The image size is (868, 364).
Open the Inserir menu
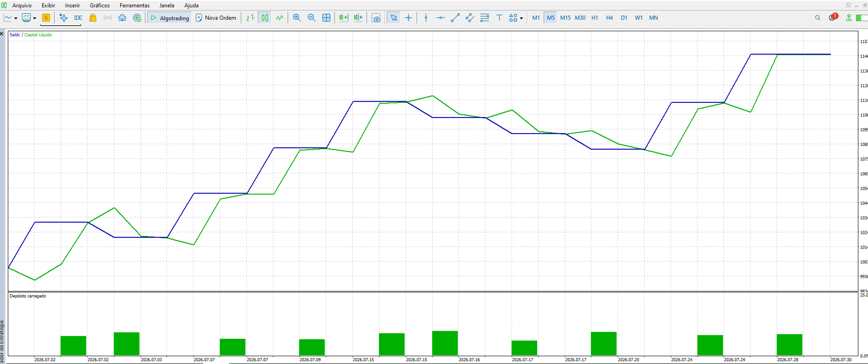coord(72,6)
